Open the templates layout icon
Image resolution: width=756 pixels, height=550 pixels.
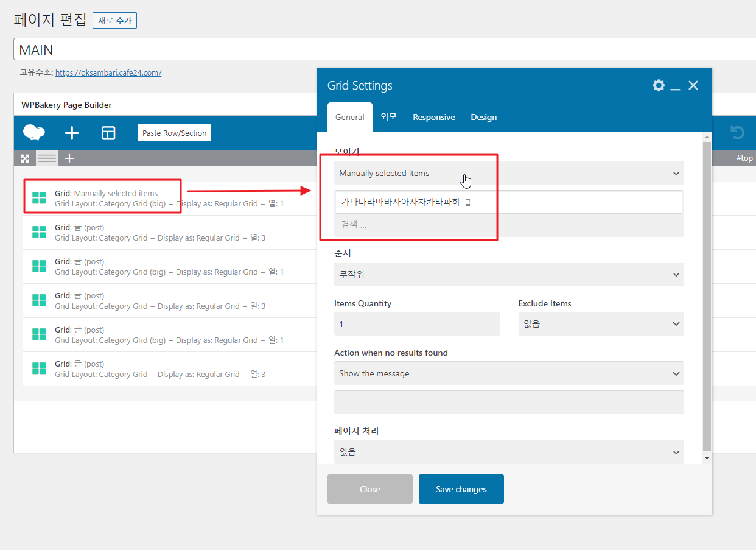point(108,133)
